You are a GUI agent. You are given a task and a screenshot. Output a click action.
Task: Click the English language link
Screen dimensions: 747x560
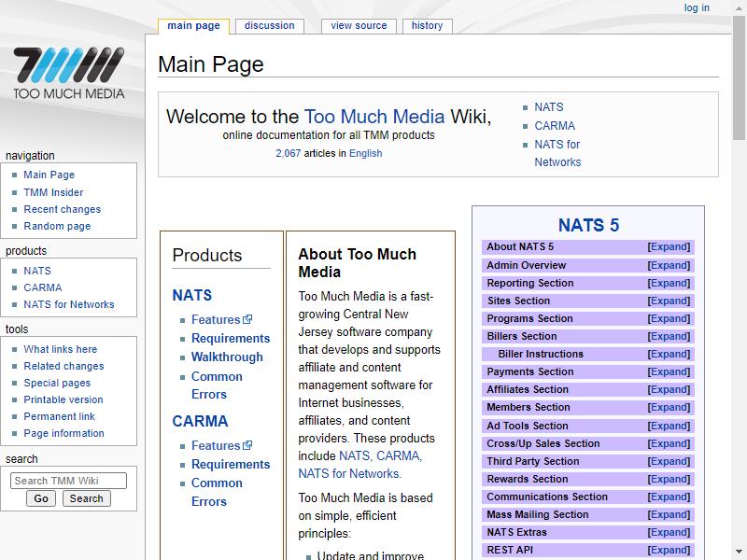[365, 153]
